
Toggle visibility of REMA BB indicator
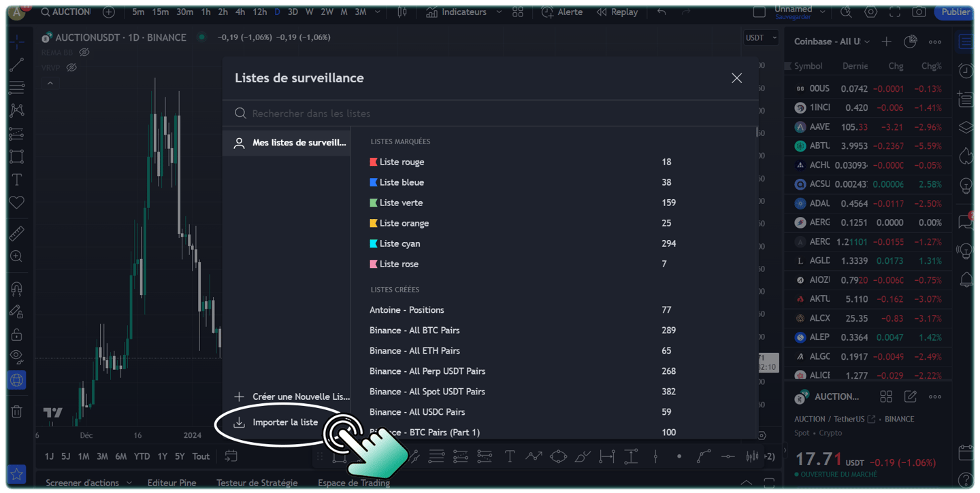click(x=84, y=52)
